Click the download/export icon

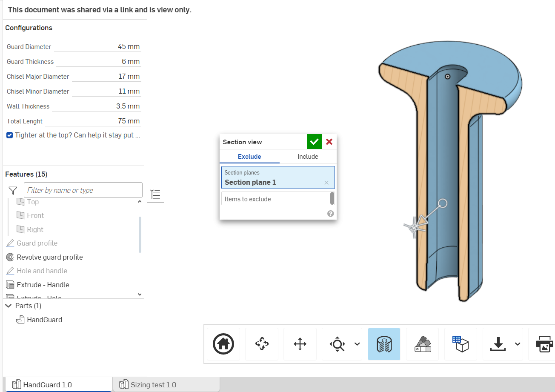pyautogui.click(x=498, y=344)
